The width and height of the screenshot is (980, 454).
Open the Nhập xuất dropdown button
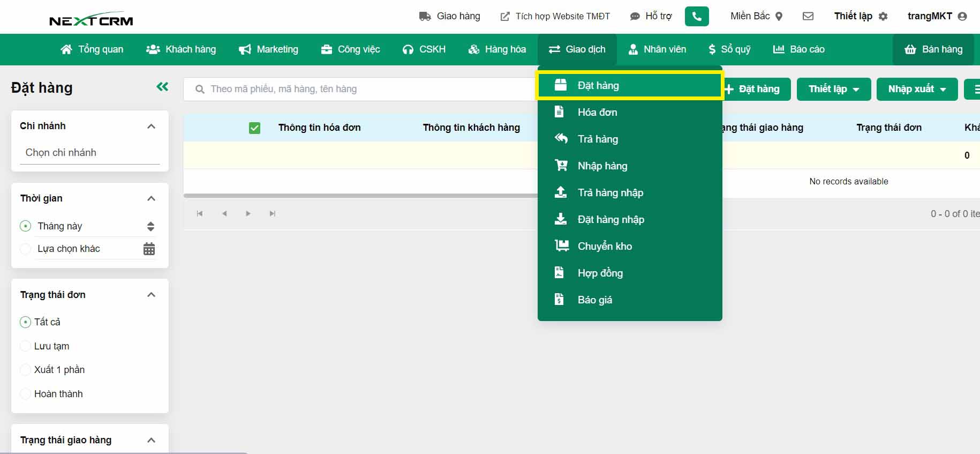click(916, 89)
